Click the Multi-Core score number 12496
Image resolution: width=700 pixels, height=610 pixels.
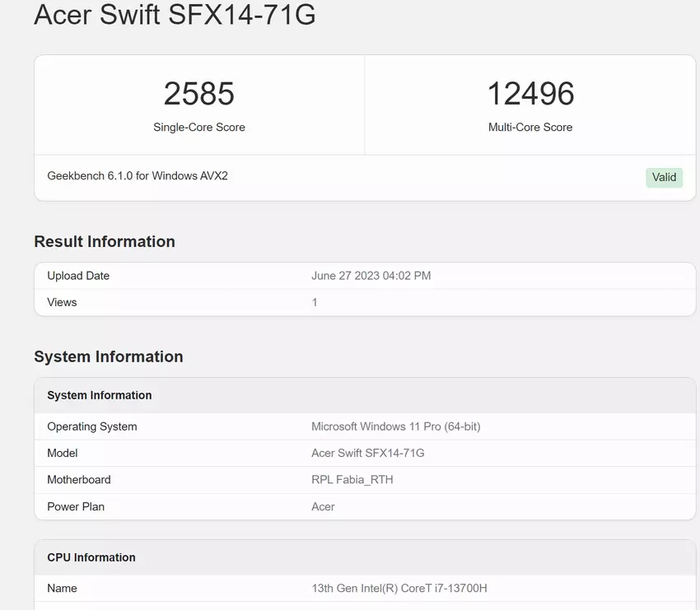pyautogui.click(x=530, y=94)
